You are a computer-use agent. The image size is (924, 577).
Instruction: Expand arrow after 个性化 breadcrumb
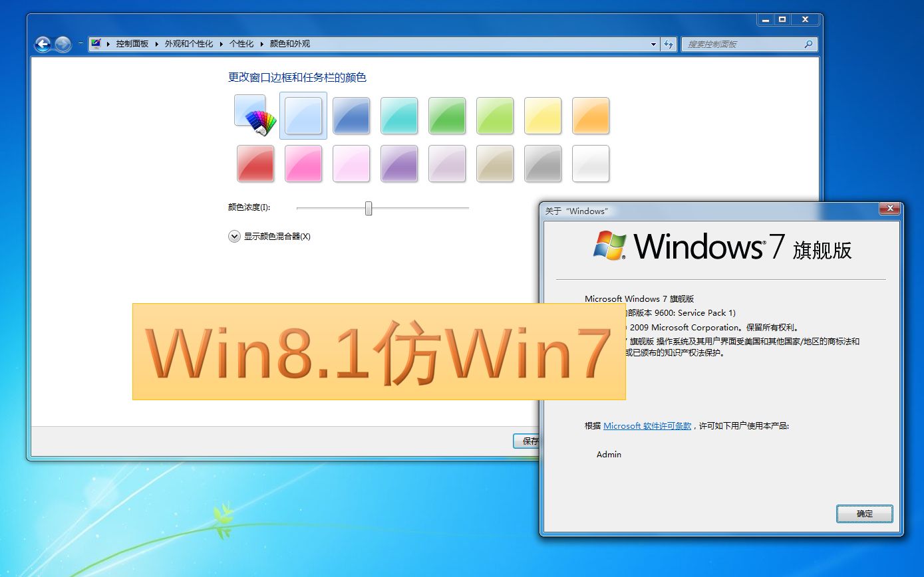[x=261, y=44]
